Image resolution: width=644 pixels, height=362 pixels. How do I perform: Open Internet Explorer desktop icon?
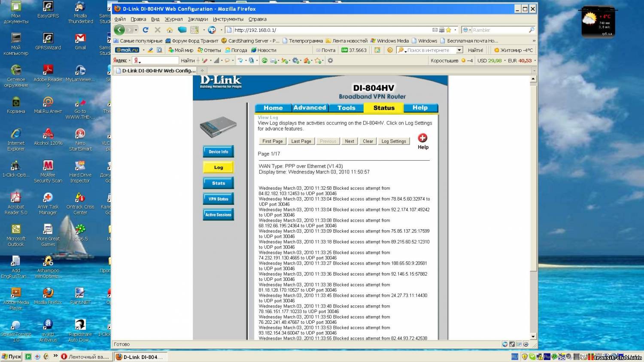pyautogui.click(x=16, y=140)
